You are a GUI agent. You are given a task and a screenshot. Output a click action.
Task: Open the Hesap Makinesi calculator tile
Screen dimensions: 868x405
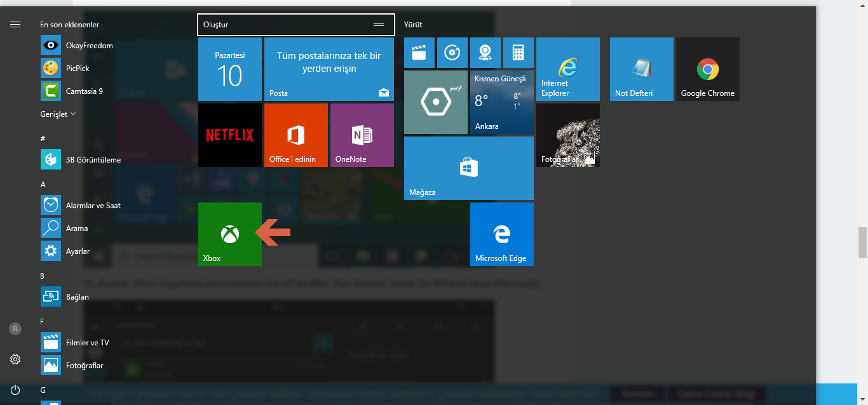pyautogui.click(x=519, y=53)
